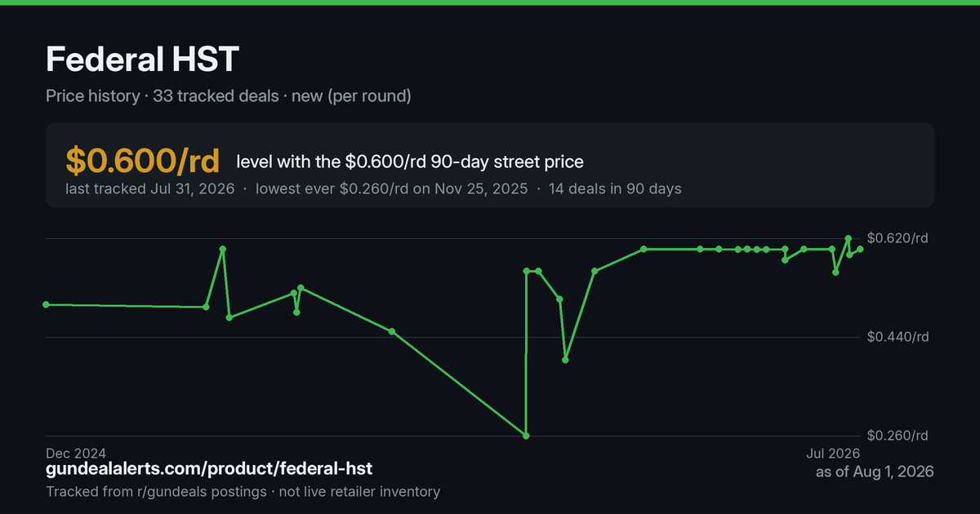Viewport: 980px width, 514px height.
Task: Click the Federal HST title
Action: pyautogui.click(x=143, y=60)
